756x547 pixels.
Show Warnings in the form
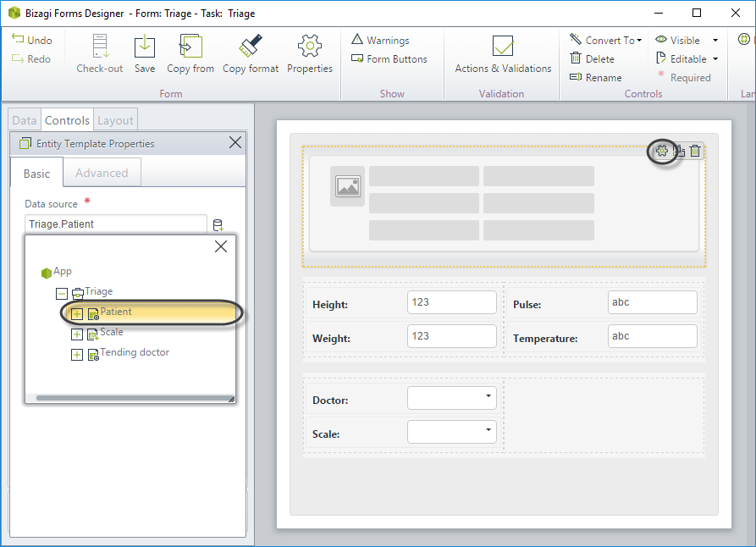380,40
